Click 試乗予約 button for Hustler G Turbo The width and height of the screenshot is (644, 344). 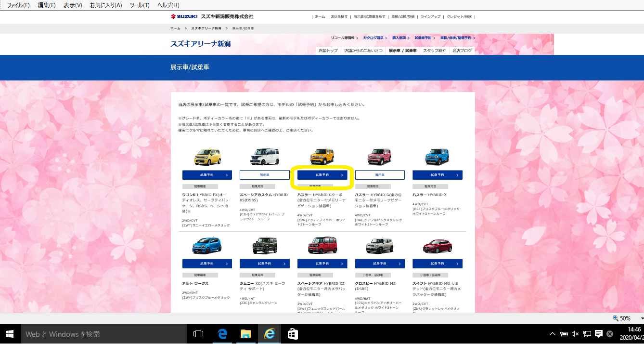(322, 175)
